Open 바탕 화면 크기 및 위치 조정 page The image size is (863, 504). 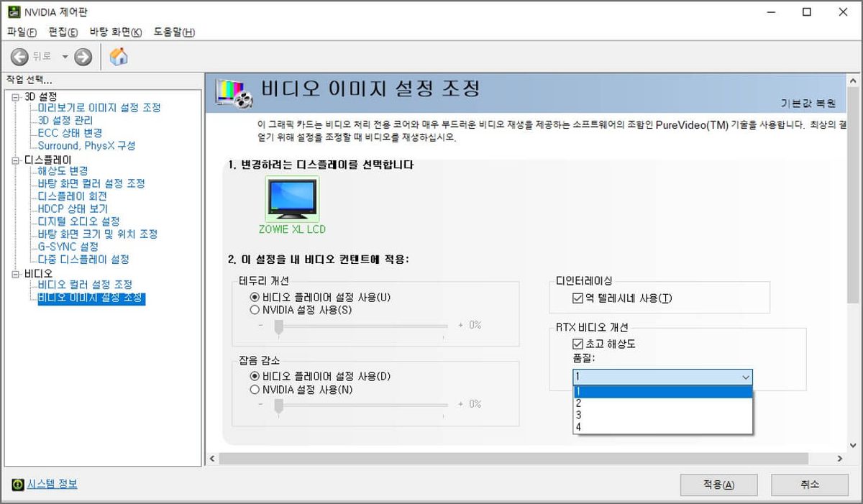[x=98, y=234]
